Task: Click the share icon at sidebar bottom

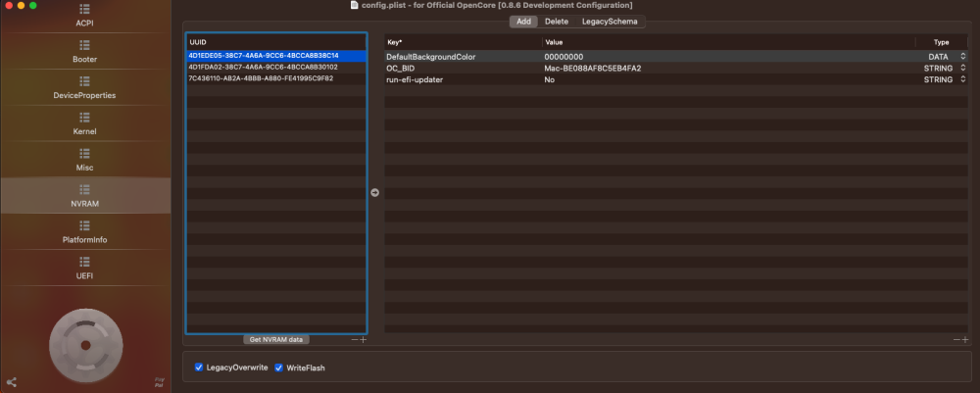Action: point(11,382)
